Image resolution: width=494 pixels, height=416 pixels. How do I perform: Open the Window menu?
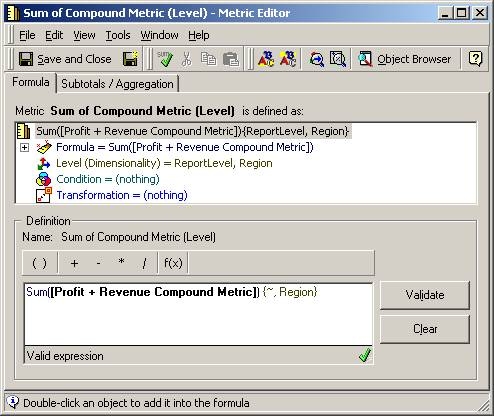point(159,35)
